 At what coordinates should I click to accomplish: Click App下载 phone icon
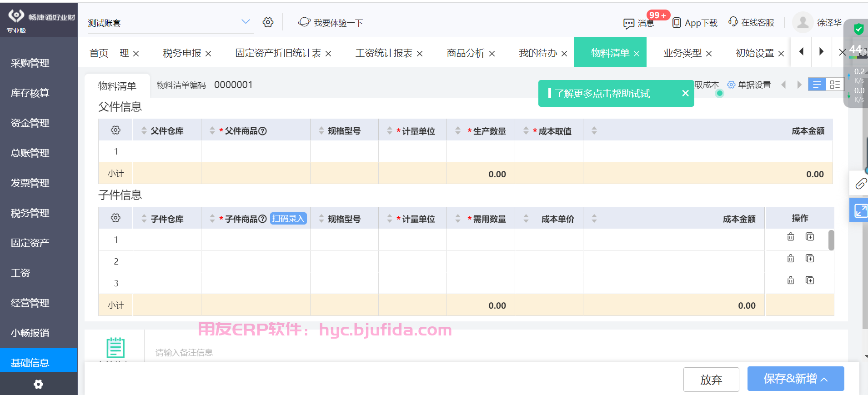677,23
